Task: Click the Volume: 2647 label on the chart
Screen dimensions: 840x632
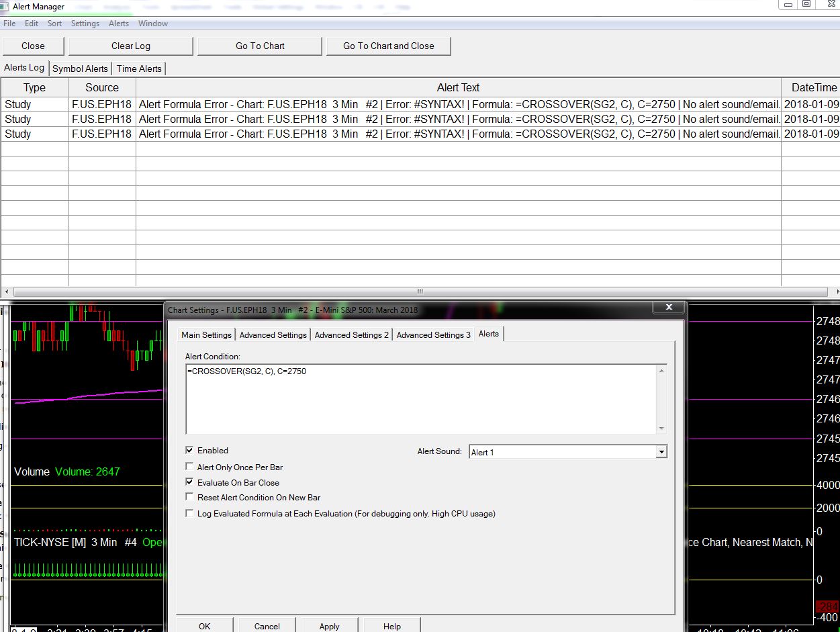Action: point(87,471)
